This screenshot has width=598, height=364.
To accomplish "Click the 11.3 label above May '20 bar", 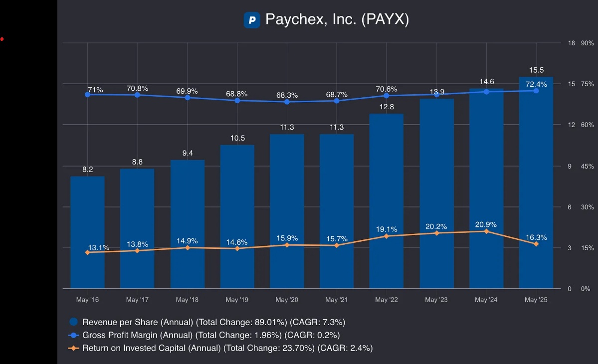I will (287, 127).
